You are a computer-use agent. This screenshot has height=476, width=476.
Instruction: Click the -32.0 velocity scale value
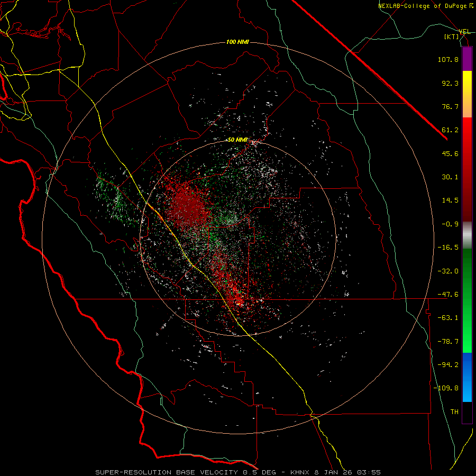[x=448, y=271]
